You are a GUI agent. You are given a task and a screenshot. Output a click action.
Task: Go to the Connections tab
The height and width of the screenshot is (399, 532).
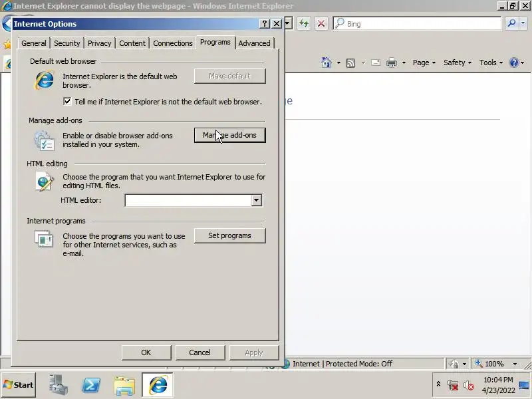(173, 43)
